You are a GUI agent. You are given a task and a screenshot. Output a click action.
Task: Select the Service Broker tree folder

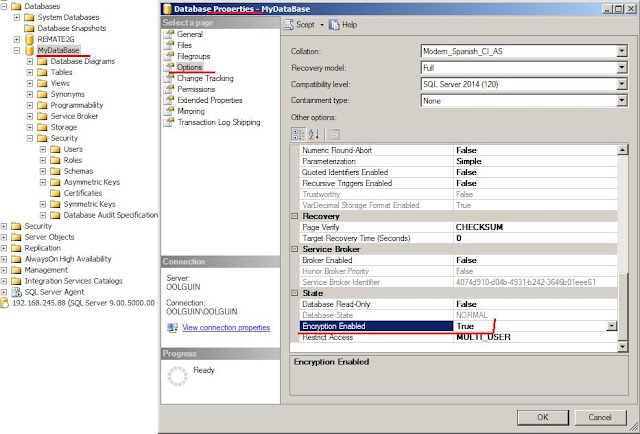74,116
